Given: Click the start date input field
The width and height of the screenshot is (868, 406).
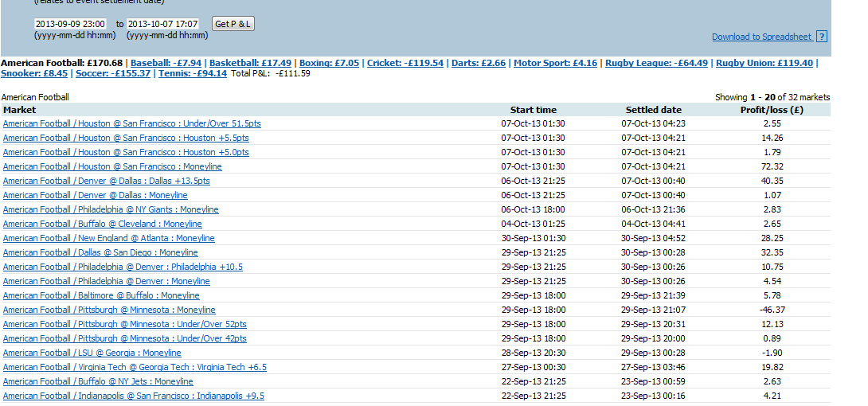Looking at the screenshot, I should [x=70, y=24].
